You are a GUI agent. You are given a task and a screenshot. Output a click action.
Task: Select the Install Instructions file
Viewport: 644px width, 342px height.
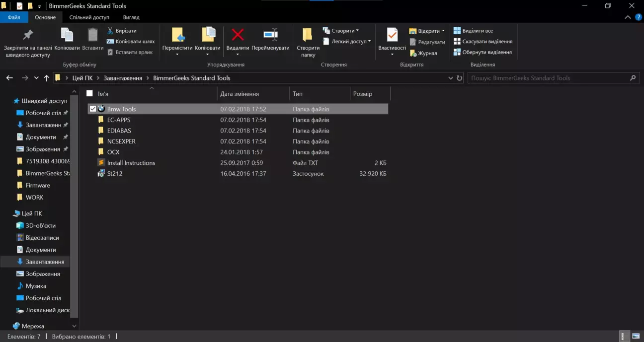[131, 163]
